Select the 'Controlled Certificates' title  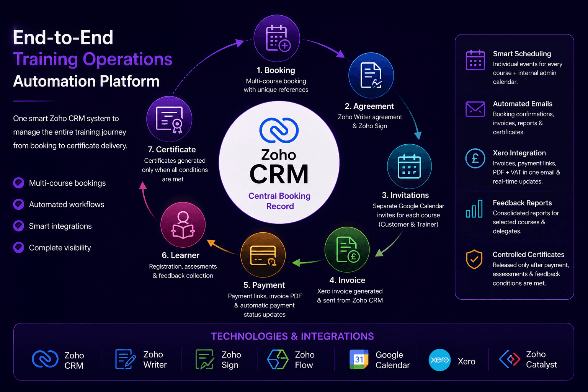click(x=528, y=255)
